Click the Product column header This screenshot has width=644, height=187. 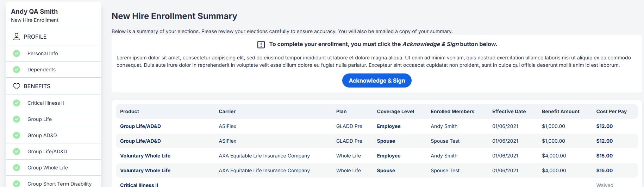tap(130, 111)
